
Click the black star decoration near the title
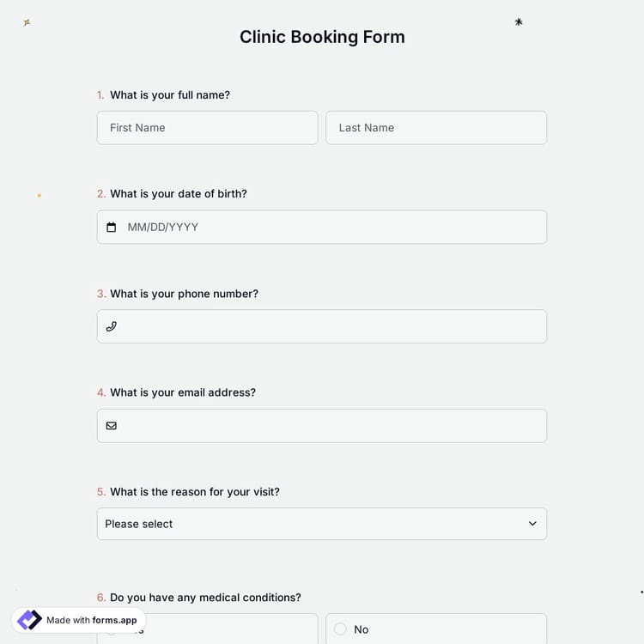coord(519,22)
